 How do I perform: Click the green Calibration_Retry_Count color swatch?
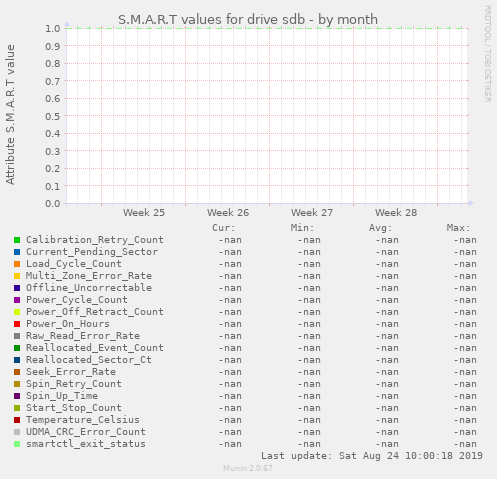pyautogui.click(x=17, y=240)
